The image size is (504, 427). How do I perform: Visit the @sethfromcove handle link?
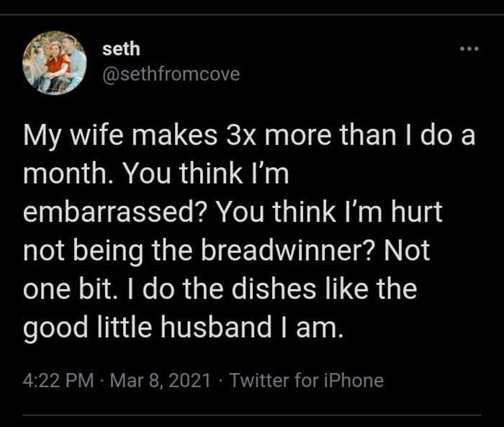tap(171, 74)
